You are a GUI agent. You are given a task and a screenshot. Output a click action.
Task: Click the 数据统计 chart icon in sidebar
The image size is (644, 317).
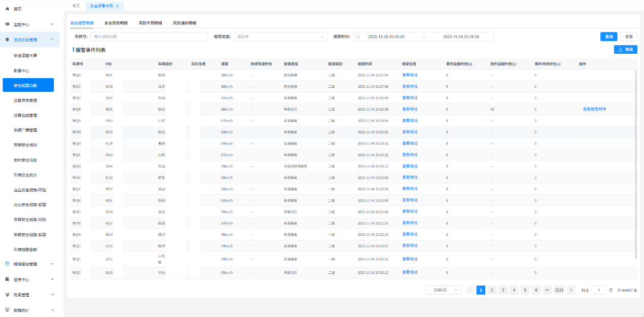[7, 310]
